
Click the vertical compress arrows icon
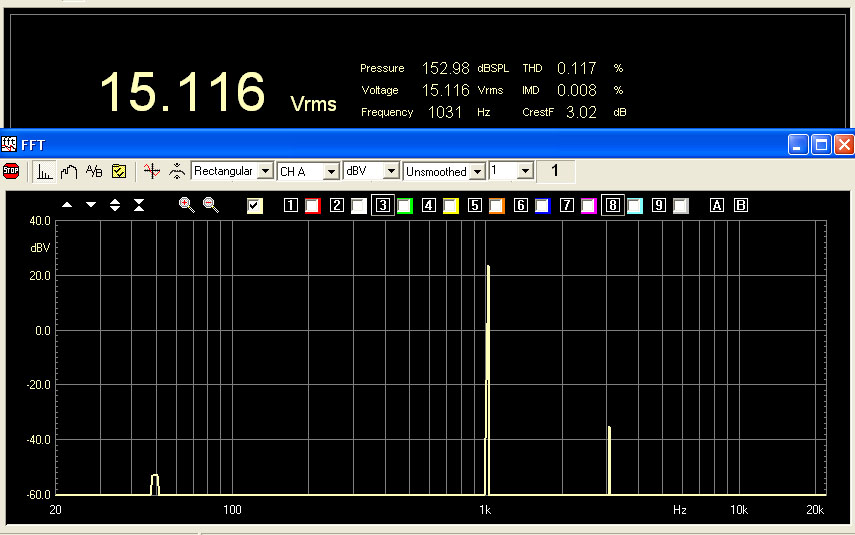coord(139,205)
